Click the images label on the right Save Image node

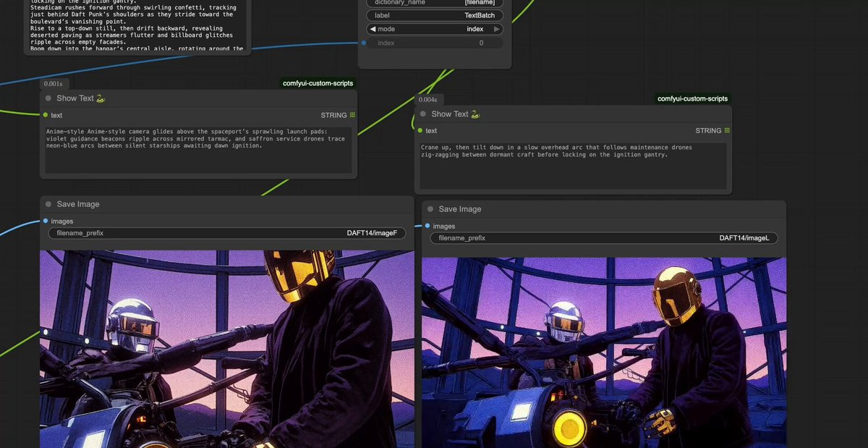(444, 226)
